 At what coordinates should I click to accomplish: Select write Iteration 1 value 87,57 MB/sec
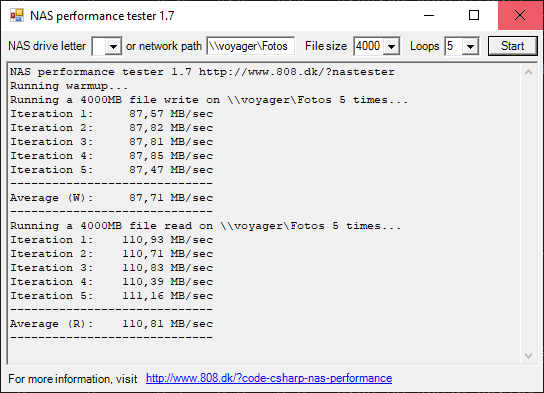click(171, 114)
